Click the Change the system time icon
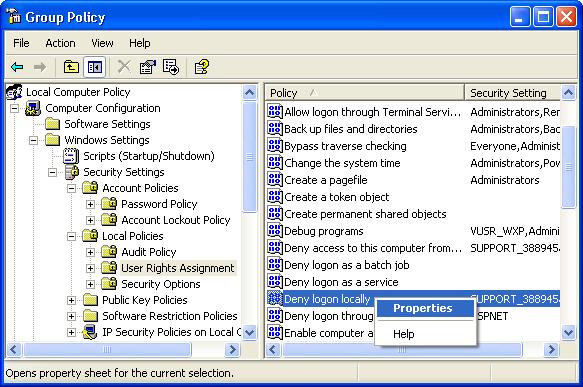This screenshot has height=387, width=583. click(275, 163)
